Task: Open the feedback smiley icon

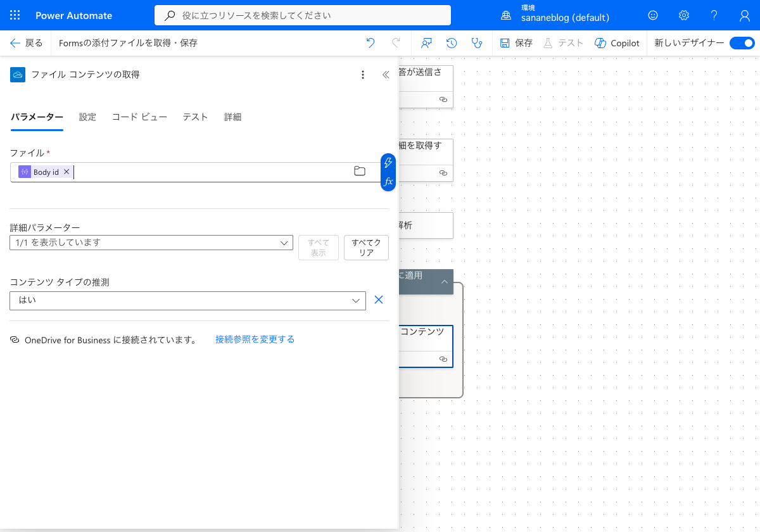Action: [x=653, y=15]
